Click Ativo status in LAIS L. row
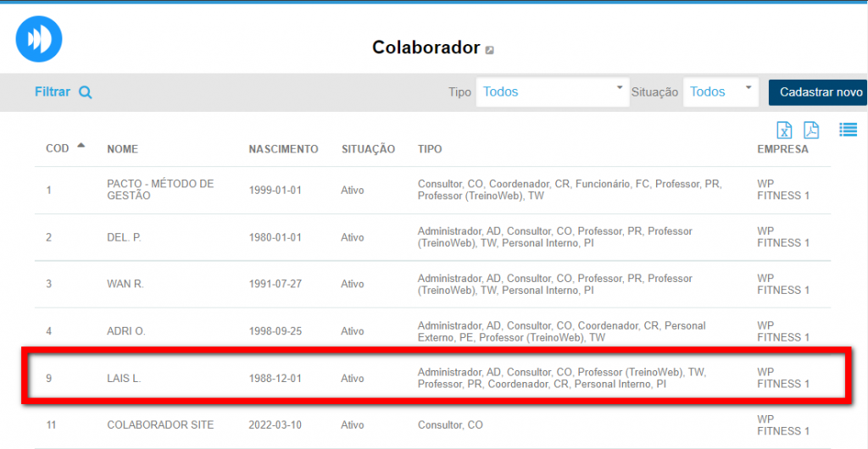868x449 pixels. point(353,379)
